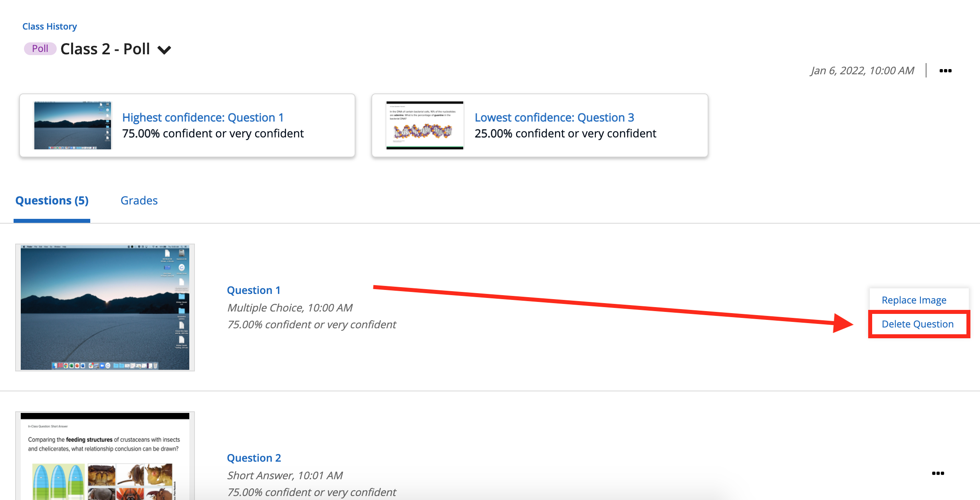This screenshot has width=980, height=500.
Task: Select the Questions (5) tab
Action: click(x=52, y=200)
